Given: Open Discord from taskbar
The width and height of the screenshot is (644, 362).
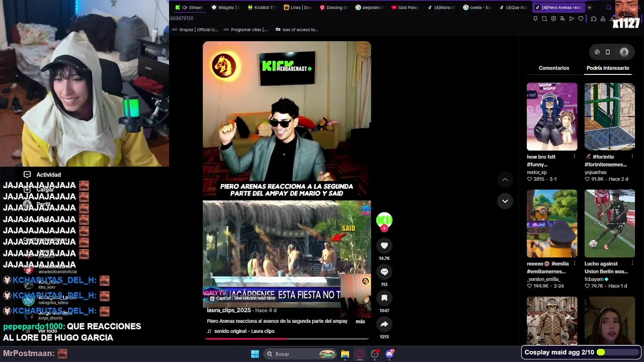Looking at the screenshot, I should pos(389,354).
